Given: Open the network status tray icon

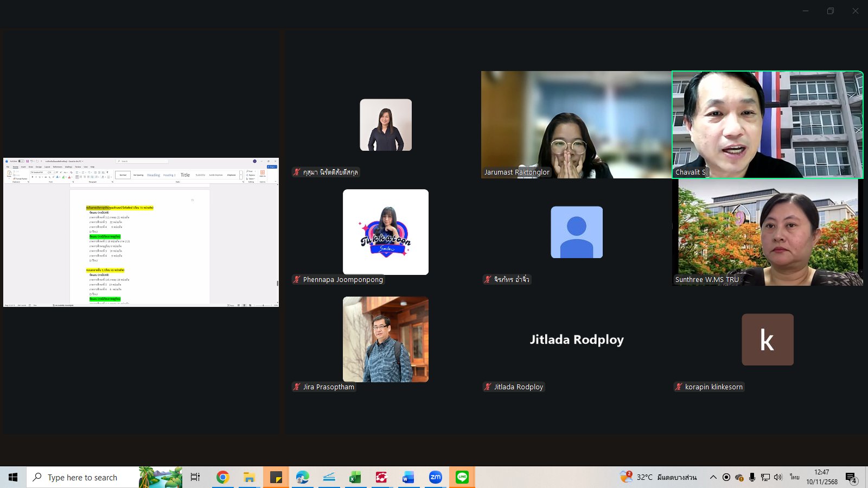Looking at the screenshot, I should click(x=765, y=477).
